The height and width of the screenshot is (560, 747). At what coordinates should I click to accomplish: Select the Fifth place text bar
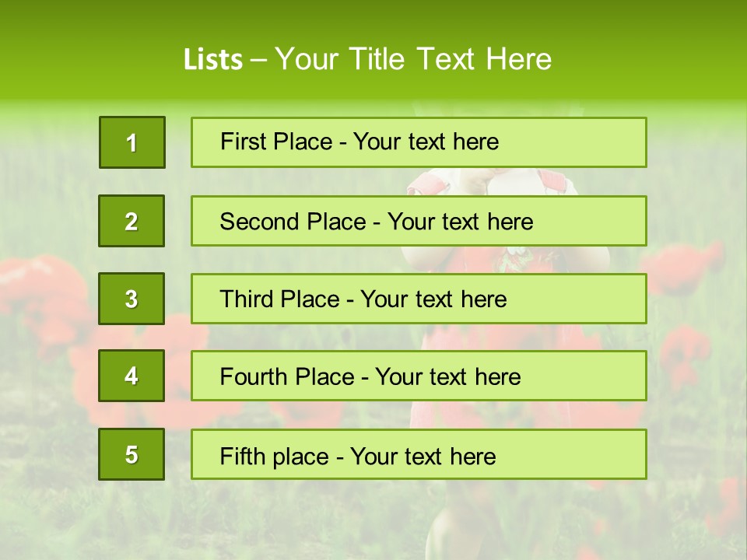point(419,454)
